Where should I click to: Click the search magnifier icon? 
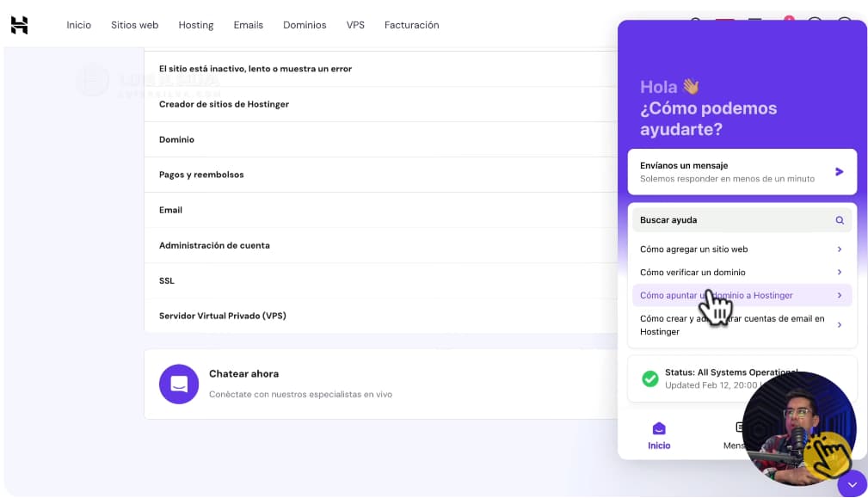[840, 220]
